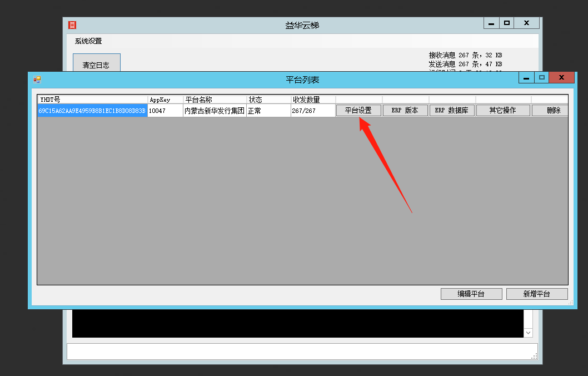
Task: Click the 编辑平台 button
Action: [471, 294]
